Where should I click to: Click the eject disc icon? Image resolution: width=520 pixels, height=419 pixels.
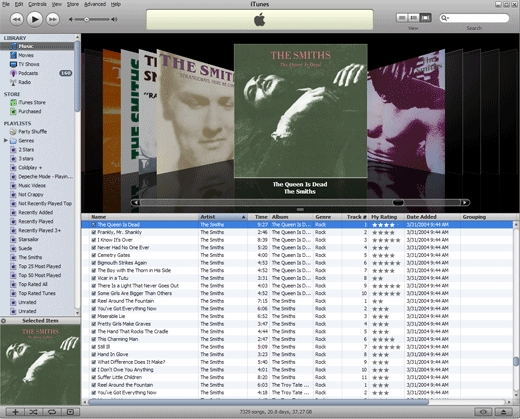click(504, 412)
